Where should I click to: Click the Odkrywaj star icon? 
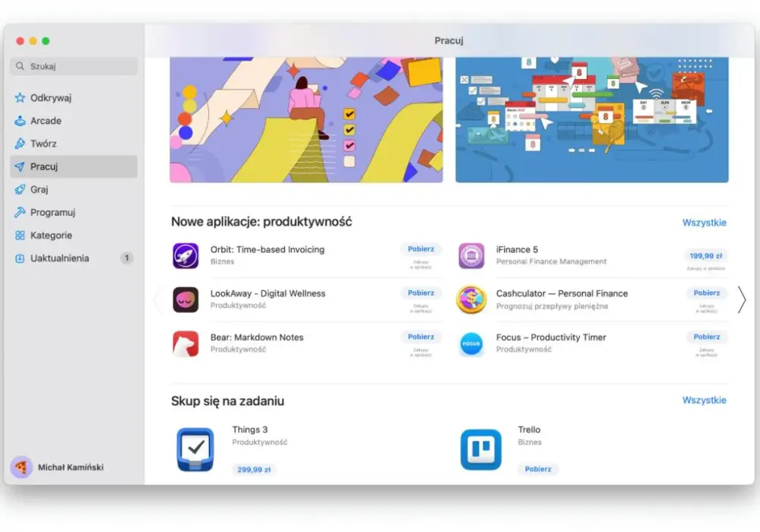point(20,98)
